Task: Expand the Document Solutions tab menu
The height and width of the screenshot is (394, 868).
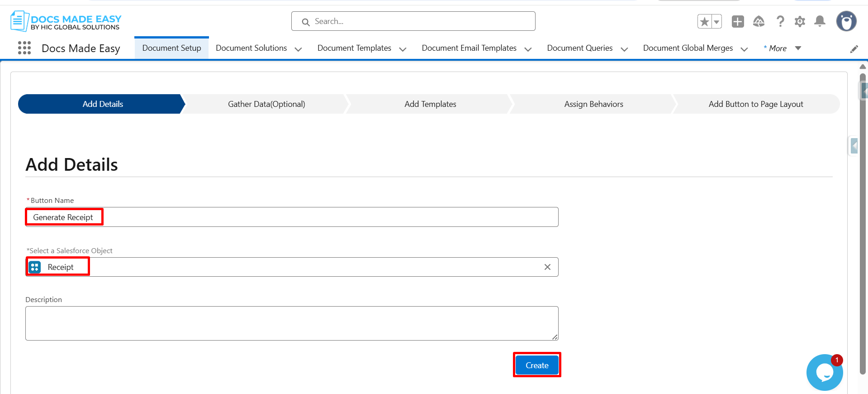Action: click(x=298, y=49)
